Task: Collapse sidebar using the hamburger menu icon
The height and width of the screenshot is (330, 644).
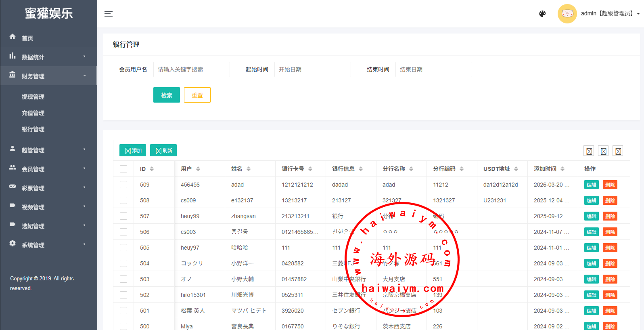Action: pyautogui.click(x=109, y=14)
